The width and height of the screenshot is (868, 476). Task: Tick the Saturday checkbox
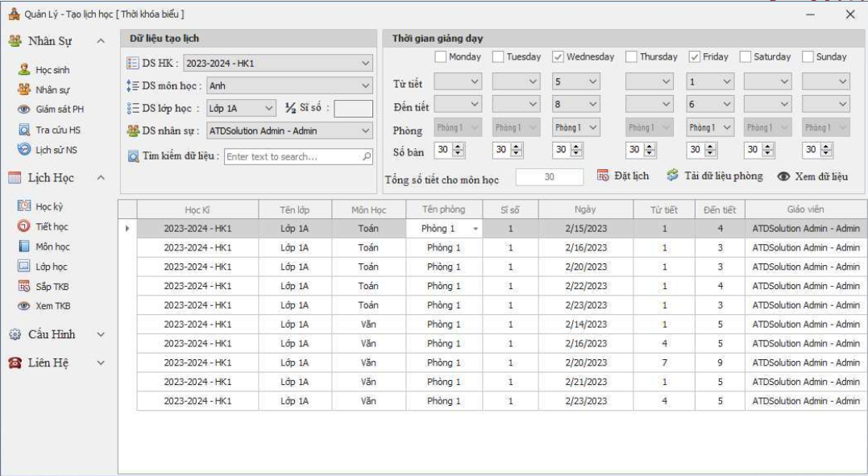point(745,57)
